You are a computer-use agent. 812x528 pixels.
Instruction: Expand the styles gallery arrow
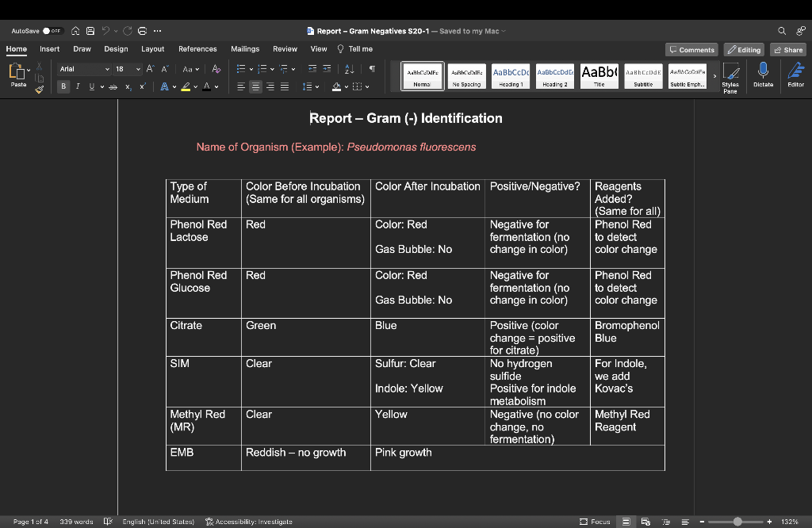(714, 76)
